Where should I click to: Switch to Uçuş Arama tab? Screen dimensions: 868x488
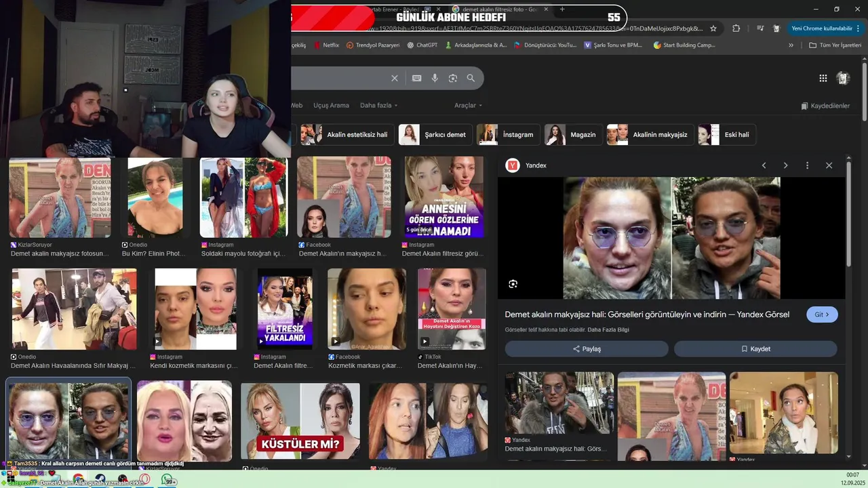click(x=331, y=106)
